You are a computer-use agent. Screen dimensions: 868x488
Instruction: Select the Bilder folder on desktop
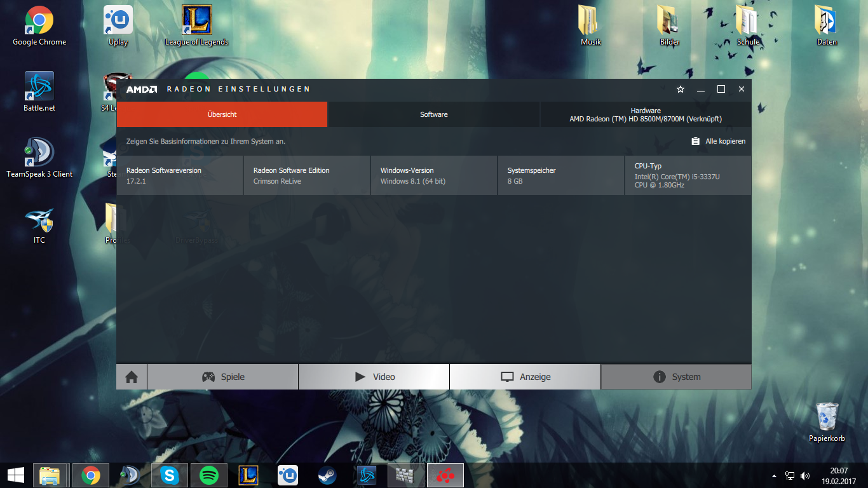click(670, 26)
